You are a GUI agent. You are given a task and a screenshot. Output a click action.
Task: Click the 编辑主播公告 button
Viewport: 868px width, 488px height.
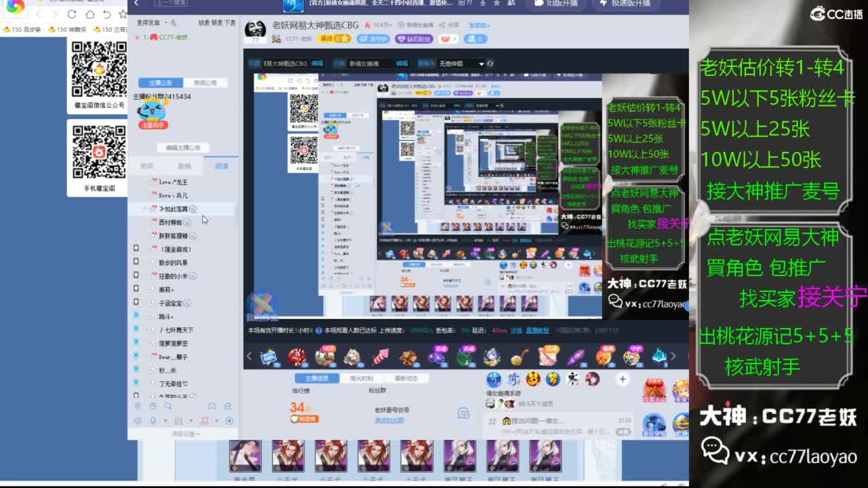[x=183, y=148]
